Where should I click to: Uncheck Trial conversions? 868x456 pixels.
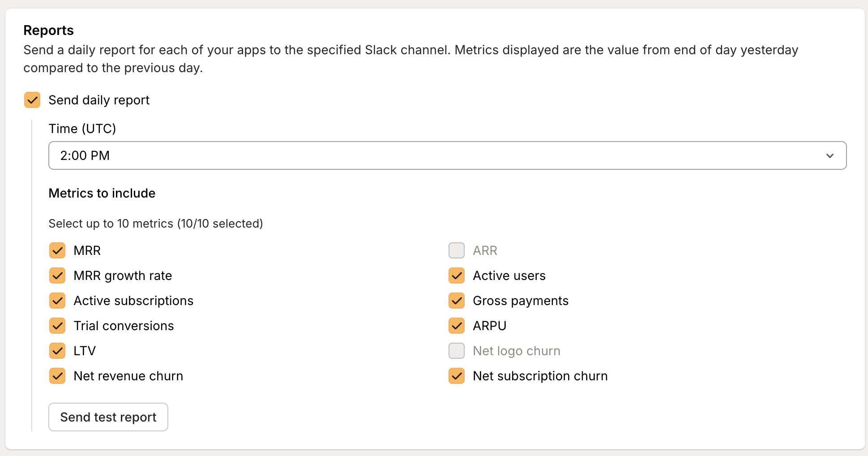pos(57,326)
